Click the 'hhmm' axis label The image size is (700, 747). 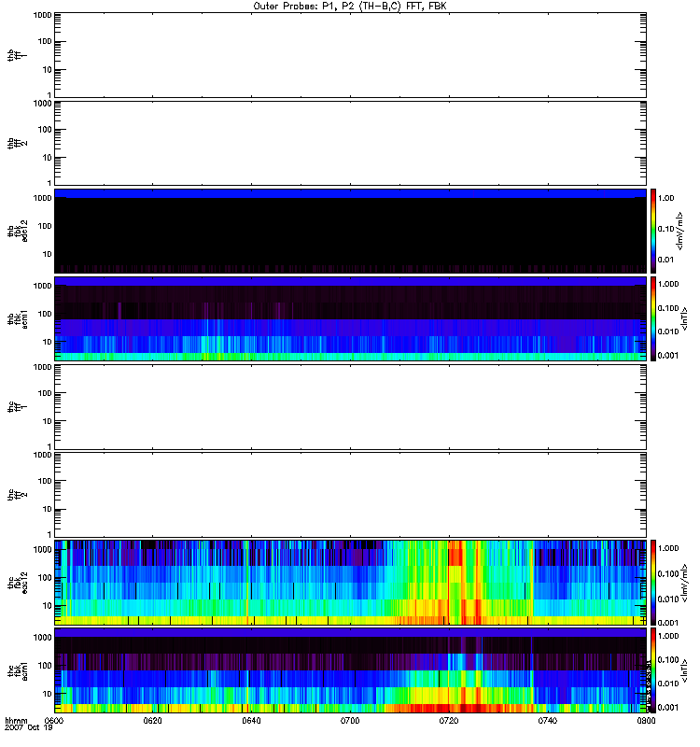pos(16,722)
